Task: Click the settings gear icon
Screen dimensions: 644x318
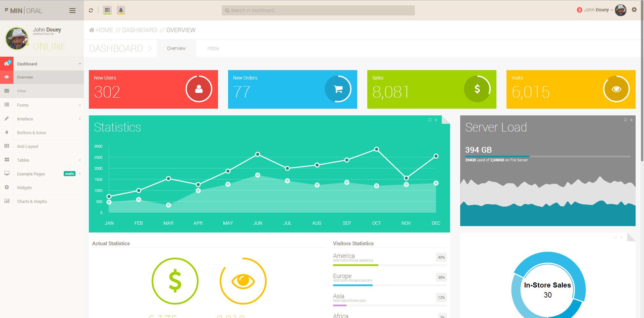Action: coord(634,10)
